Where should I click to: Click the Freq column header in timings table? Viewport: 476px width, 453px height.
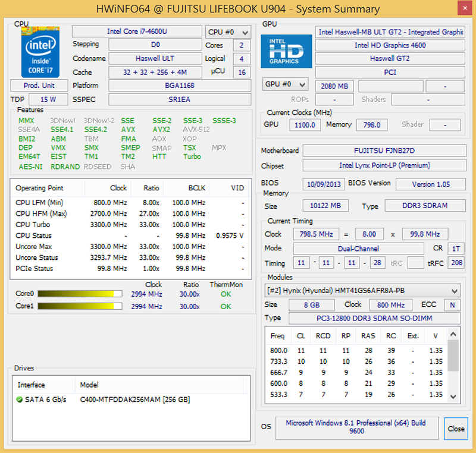[x=278, y=336]
